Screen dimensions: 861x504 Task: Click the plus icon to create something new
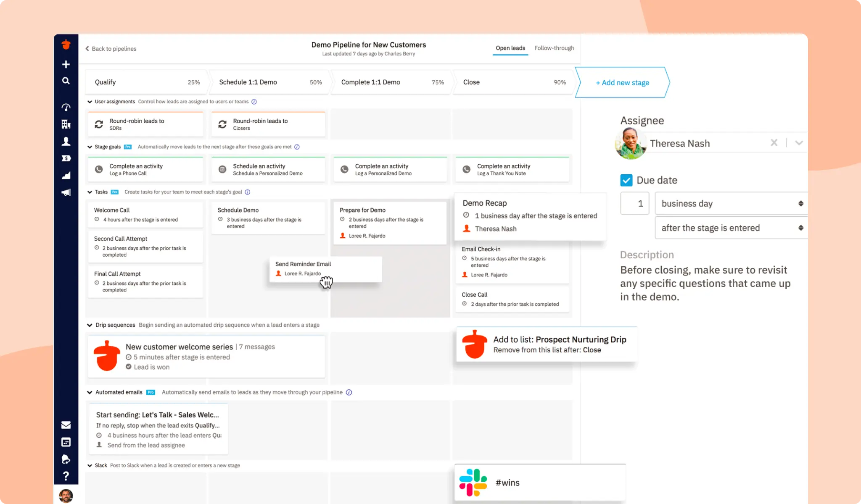click(66, 64)
